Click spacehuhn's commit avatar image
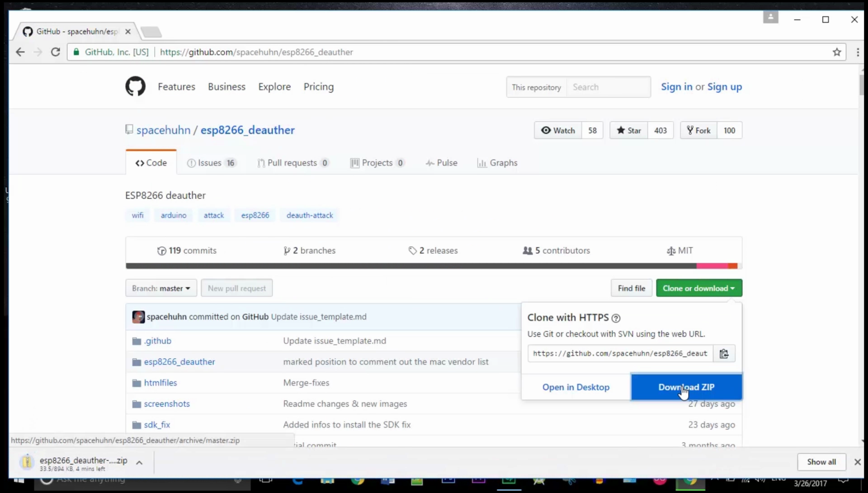The width and height of the screenshot is (868, 493). tap(138, 317)
